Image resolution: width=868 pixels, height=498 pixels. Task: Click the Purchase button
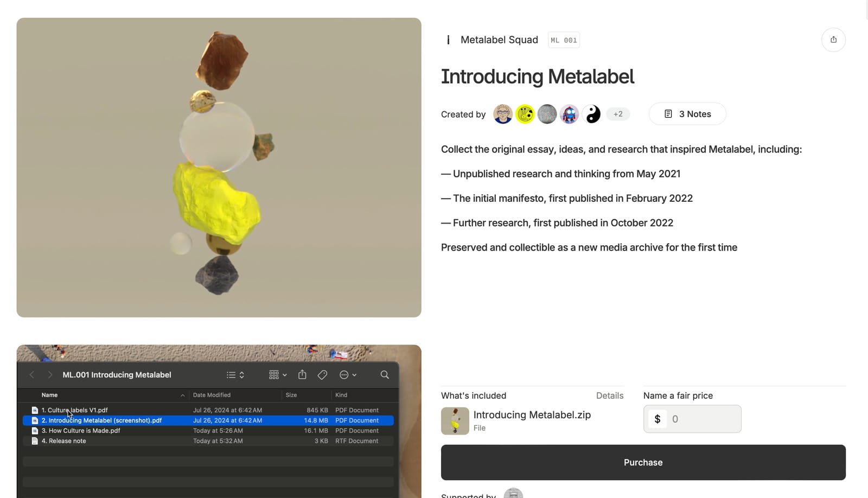tap(643, 462)
